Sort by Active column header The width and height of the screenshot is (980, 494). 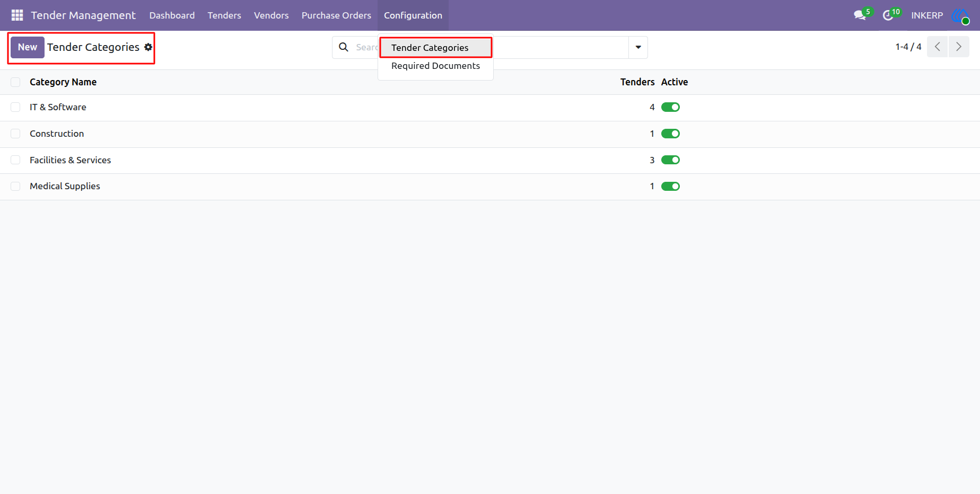tap(675, 82)
